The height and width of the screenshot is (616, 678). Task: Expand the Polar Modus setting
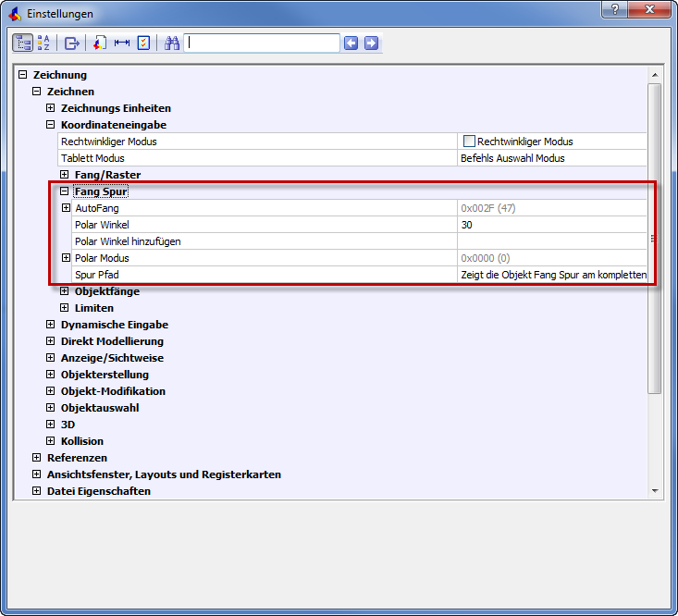[66, 258]
